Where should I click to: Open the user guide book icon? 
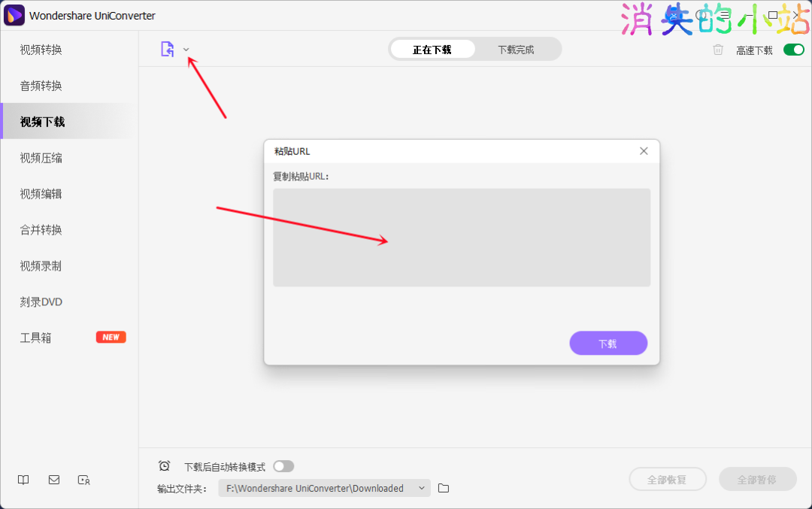click(x=23, y=480)
